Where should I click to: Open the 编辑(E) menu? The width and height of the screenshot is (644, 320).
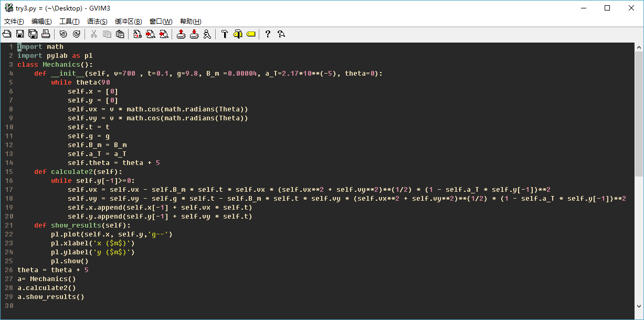pos(41,22)
